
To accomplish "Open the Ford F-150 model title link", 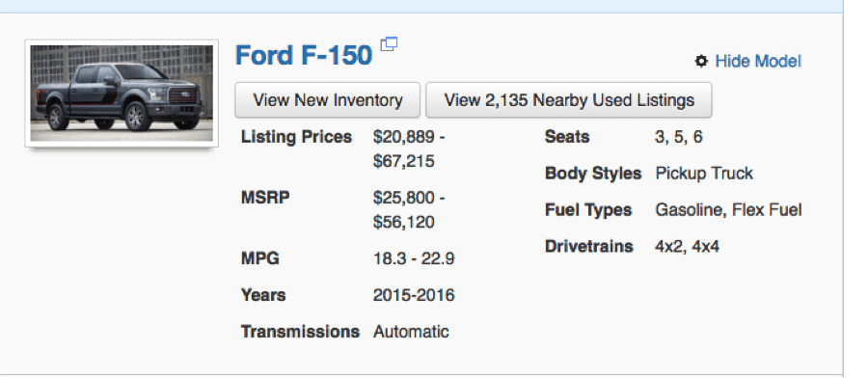I will tap(304, 55).
